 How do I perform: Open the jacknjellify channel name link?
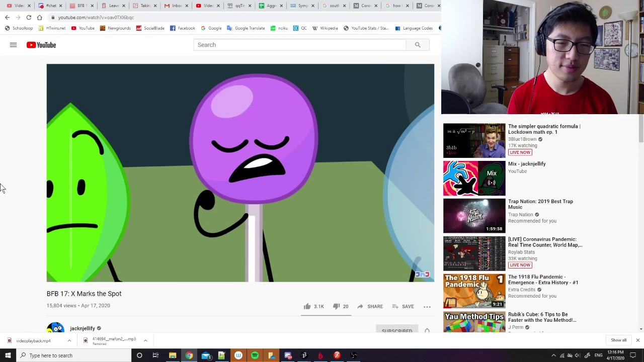tap(83, 328)
